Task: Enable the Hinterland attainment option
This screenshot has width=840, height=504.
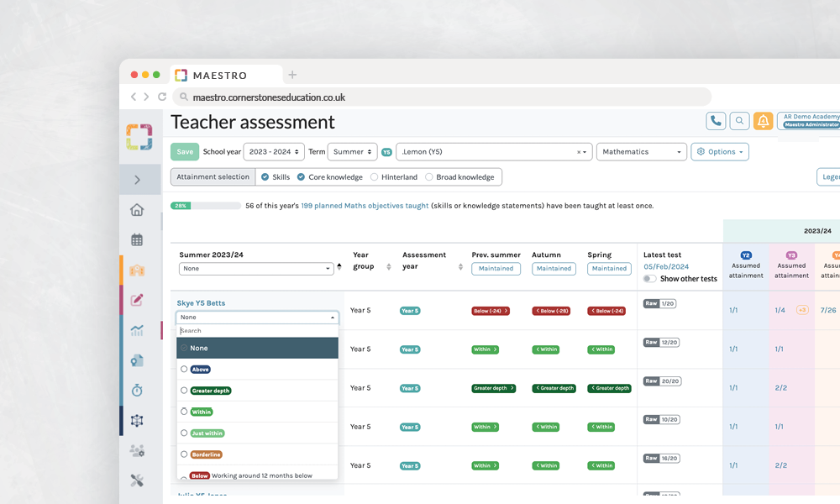Action: [375, 177]
